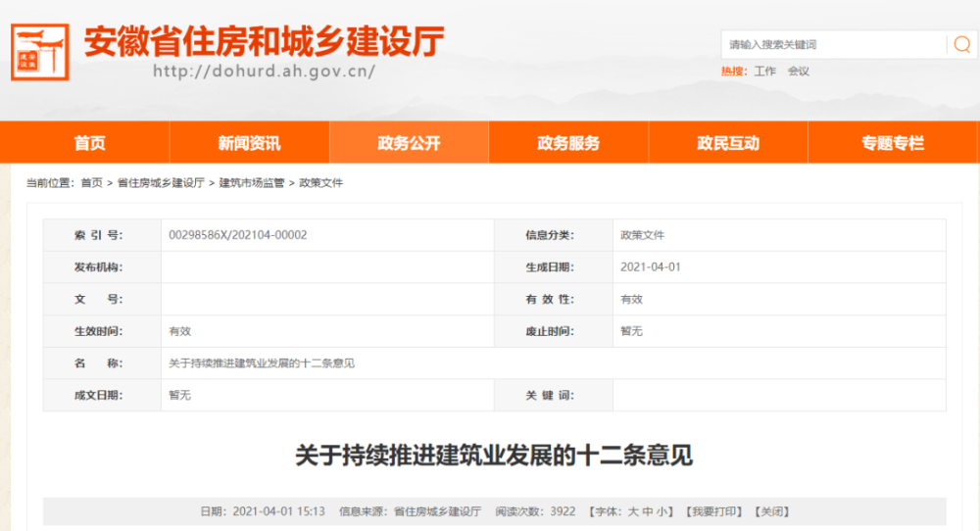Viewport: 980px width, 531px height.
Task: Click the orange search magnifier icon
Action: click(x=962, y=44)
